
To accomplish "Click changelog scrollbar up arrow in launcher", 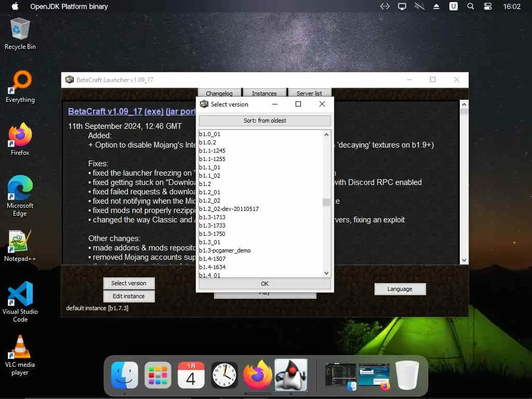I will [464, 104].
